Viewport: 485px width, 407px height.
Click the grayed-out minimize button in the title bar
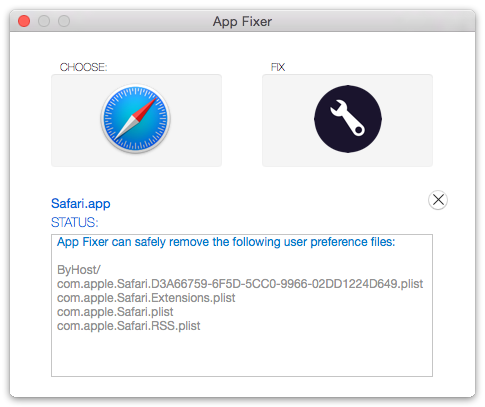tap(44, 21)
